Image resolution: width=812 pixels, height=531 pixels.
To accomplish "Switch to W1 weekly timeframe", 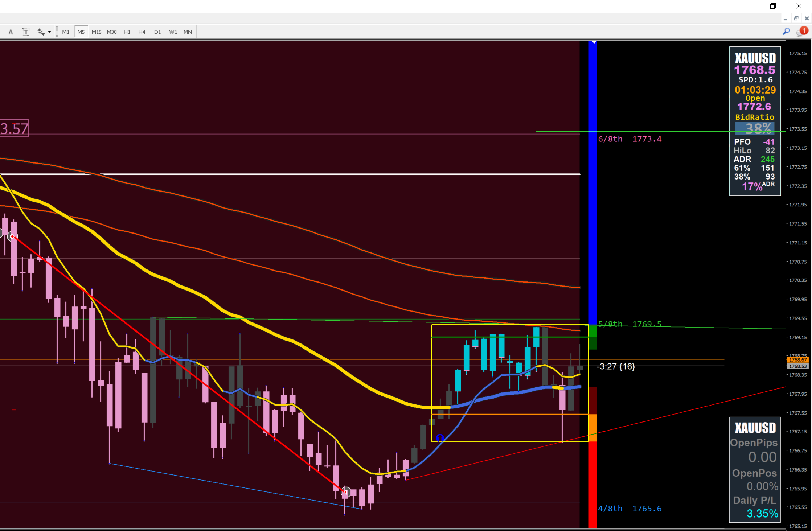I will click(173, 32).
